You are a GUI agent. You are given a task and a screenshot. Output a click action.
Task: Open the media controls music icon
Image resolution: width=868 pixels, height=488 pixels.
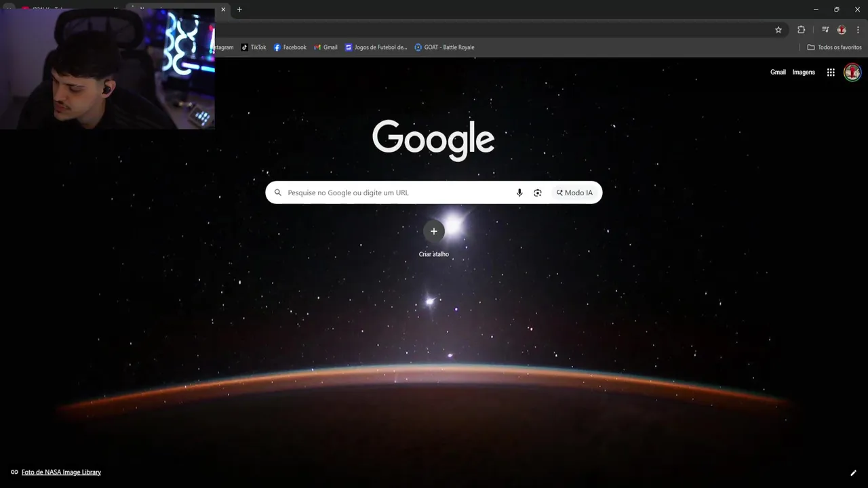[x=825, y=30]
